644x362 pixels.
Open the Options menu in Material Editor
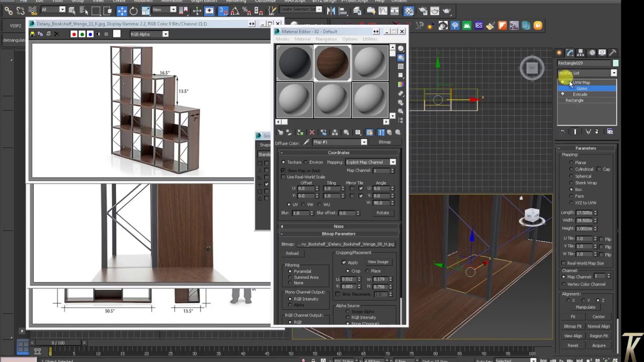(x=350, y=39)
